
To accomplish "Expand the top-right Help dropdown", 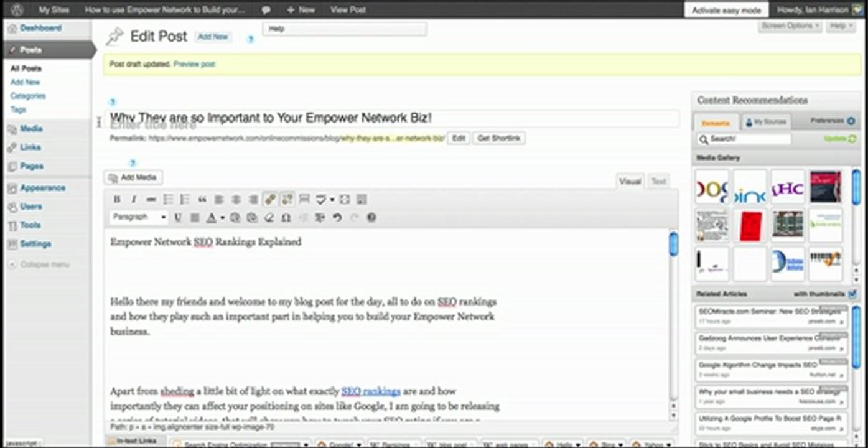I will pos(842,26).
